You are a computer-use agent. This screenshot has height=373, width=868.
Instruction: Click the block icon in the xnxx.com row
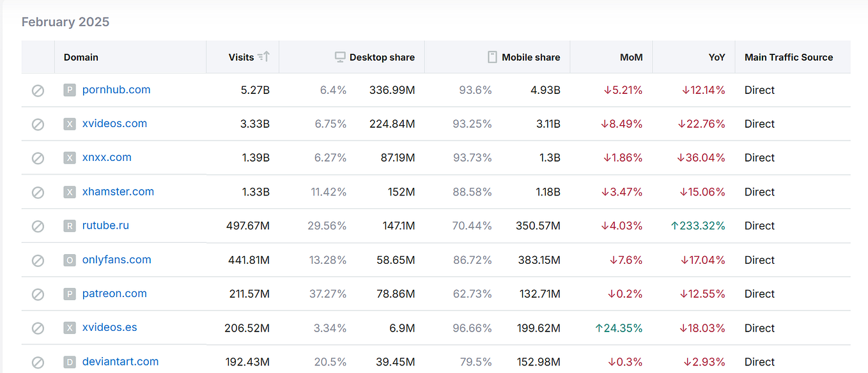point(38,158)
